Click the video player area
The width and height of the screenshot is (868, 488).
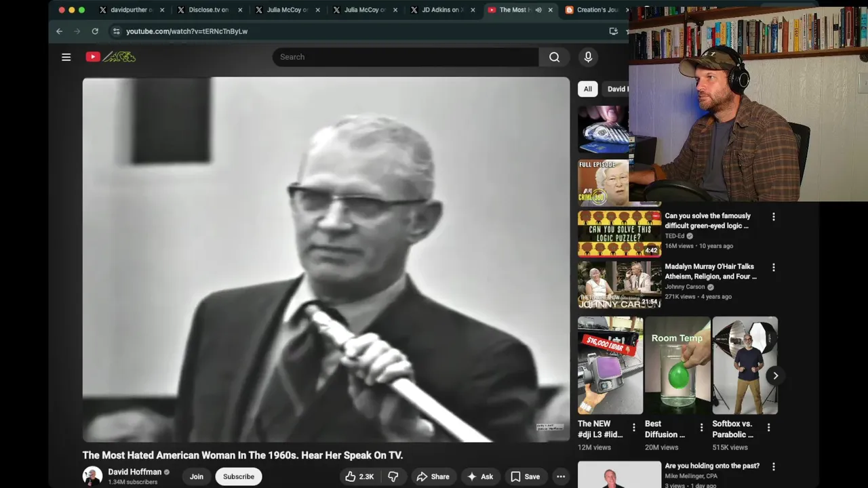tap(326, 260)
